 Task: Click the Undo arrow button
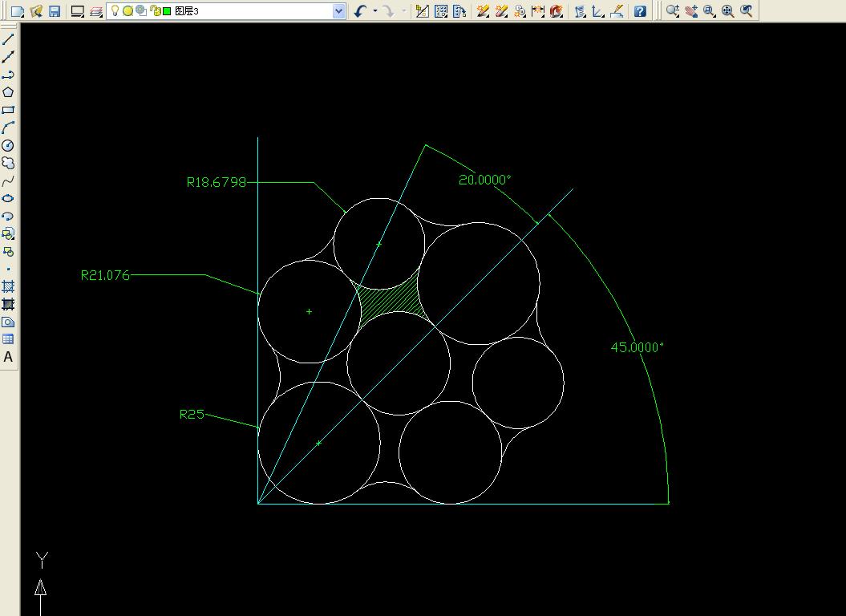pyautogui.click(x=360, y=10)
